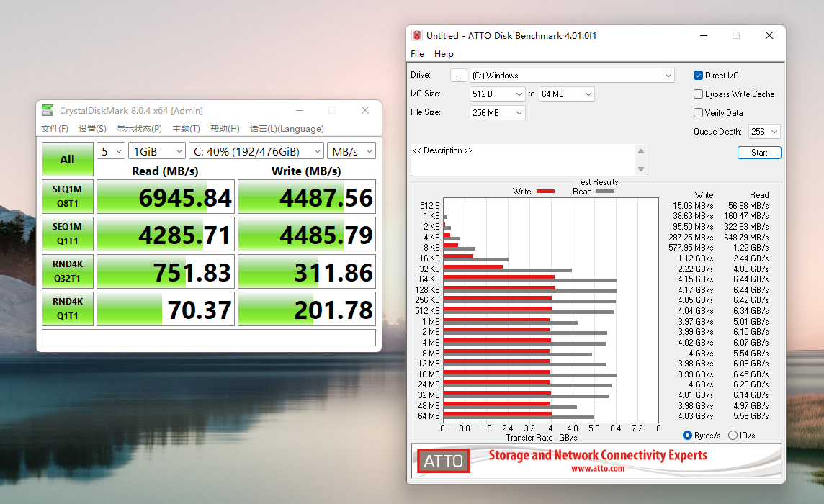This screenshot has width=824, height=504.
Task: Click the ATTO logo in the banner
Action: pyautogui.click(x=444, y=461)
